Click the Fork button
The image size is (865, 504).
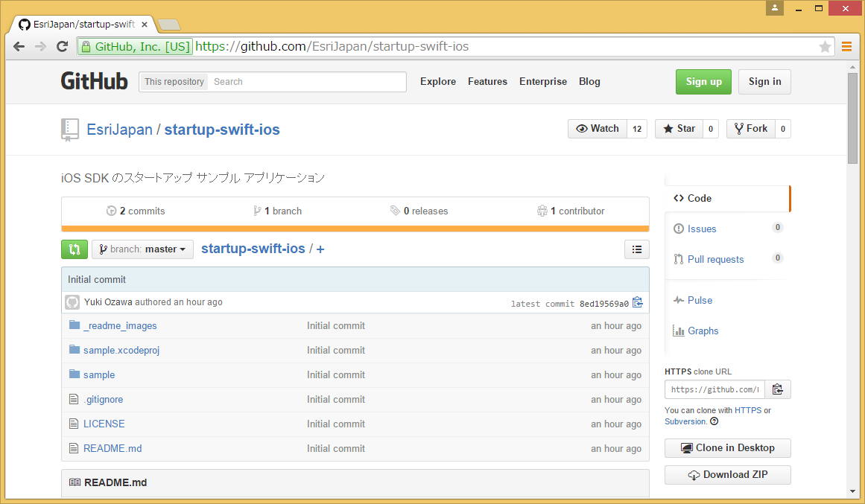[x=751, y=129]
